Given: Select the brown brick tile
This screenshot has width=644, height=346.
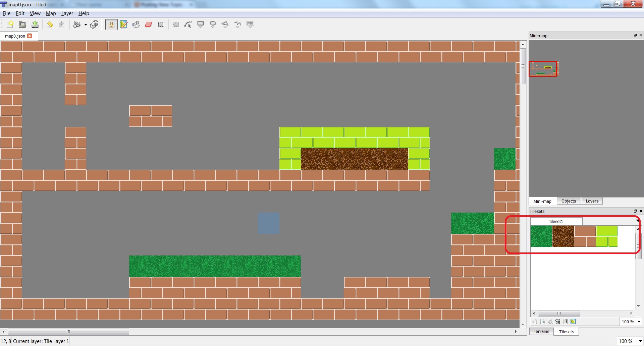Looking at the screenshot, I should pos(585,236).
